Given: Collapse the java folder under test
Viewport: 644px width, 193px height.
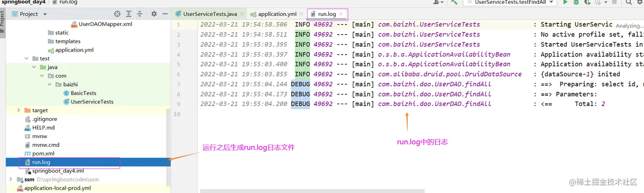Looking at the screenshot, I should [x=34, y=67].
